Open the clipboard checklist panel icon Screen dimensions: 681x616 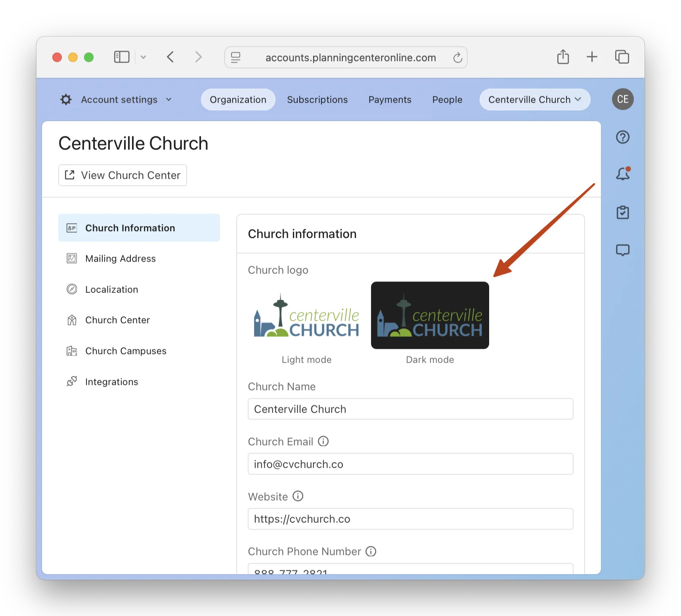coord(623,212)
